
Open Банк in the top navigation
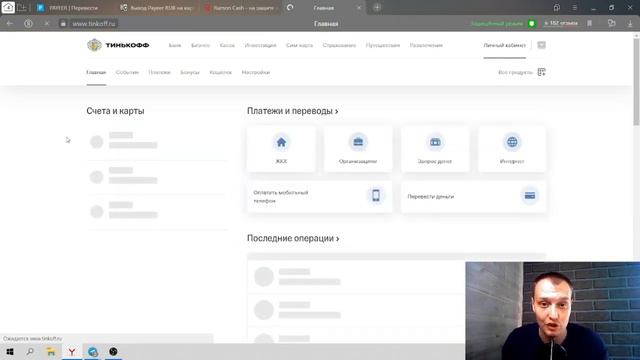point(175,45)
